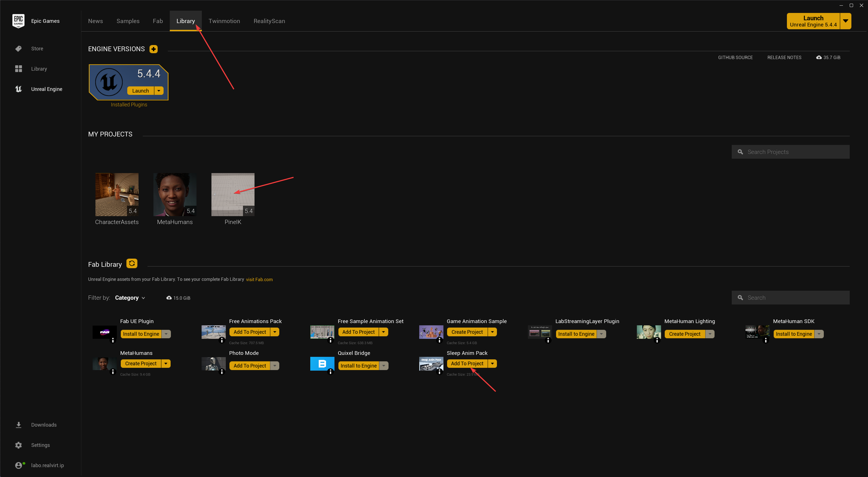Add an engine version with plus icon
The width and height of the screenshot is (868, 477).
154,49
